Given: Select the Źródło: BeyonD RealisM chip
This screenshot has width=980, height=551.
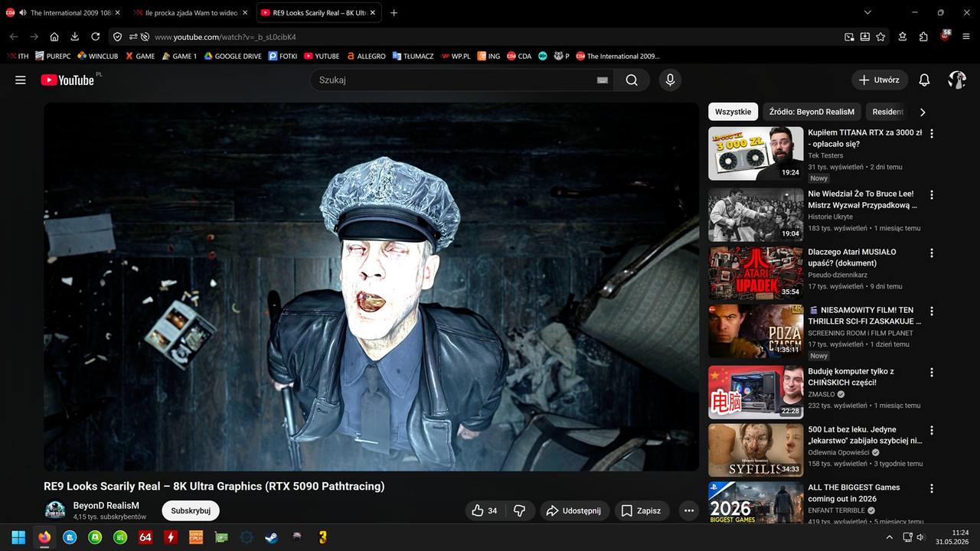Looking at the screenshot, I should point(812,112).
